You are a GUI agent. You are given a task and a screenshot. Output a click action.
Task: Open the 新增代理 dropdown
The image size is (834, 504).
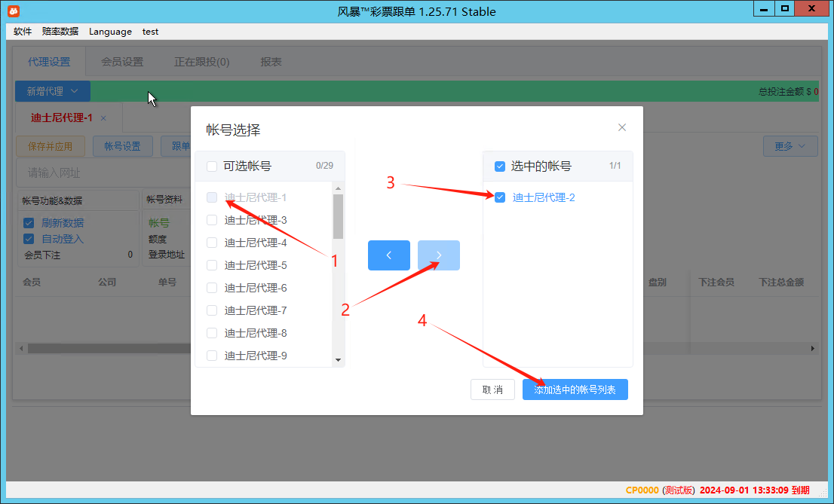(x=53, y=91)
